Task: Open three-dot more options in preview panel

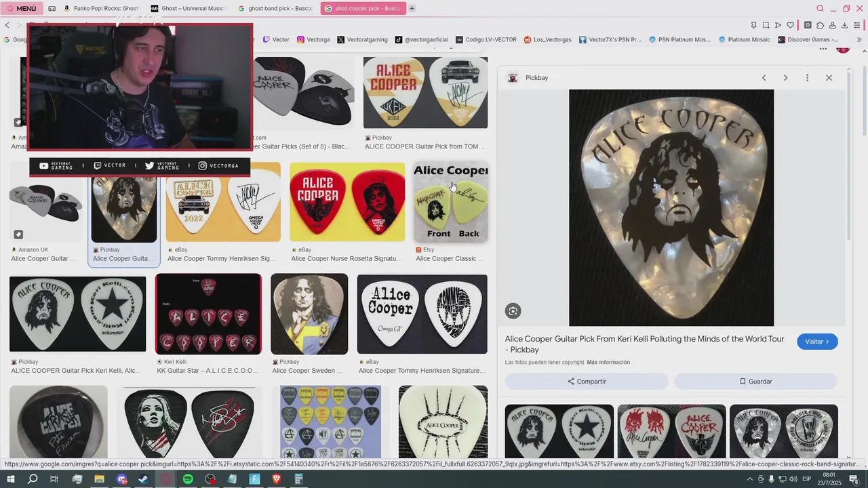Action: (x=807, y=78)
